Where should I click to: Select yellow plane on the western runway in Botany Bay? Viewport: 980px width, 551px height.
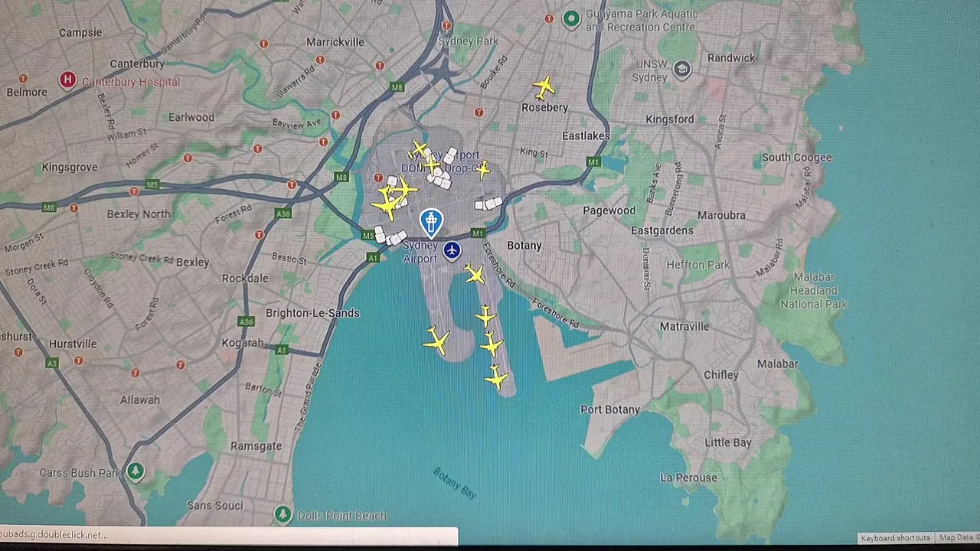436,341
